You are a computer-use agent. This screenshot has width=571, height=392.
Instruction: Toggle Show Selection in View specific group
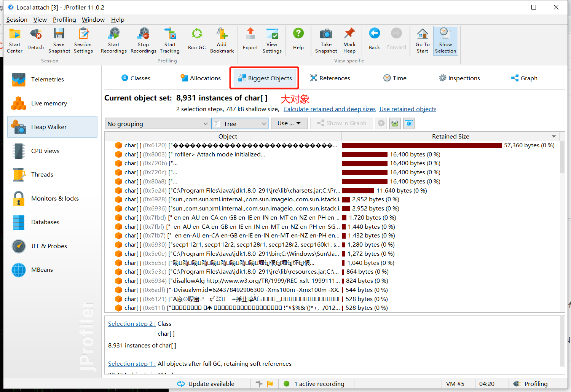445,40
